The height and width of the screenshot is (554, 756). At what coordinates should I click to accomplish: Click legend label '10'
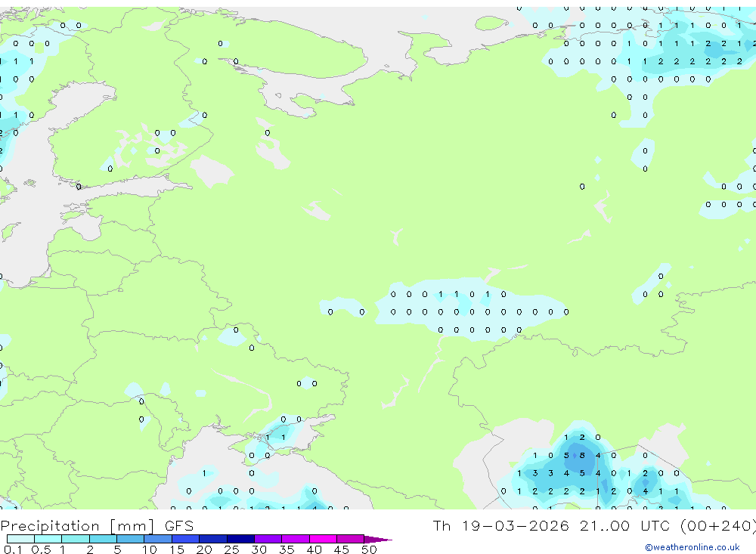(x=150, y=549)
